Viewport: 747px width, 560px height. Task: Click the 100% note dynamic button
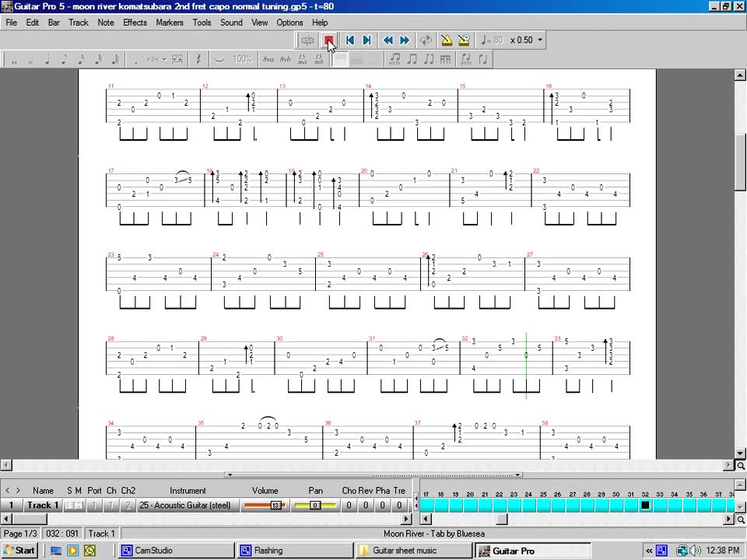(242, 60)
